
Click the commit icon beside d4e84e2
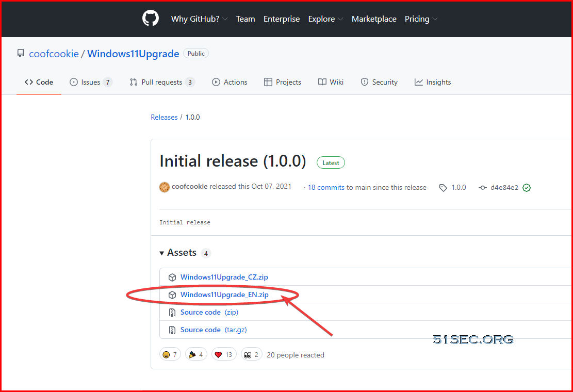483,188
